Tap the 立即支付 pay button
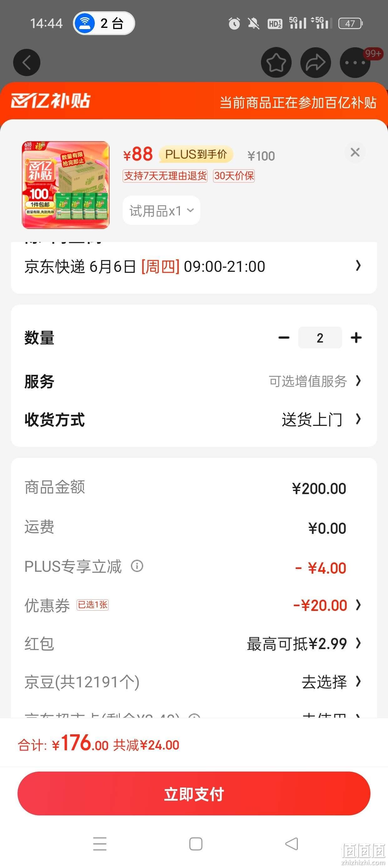388x868 pixels. [194, 793]
